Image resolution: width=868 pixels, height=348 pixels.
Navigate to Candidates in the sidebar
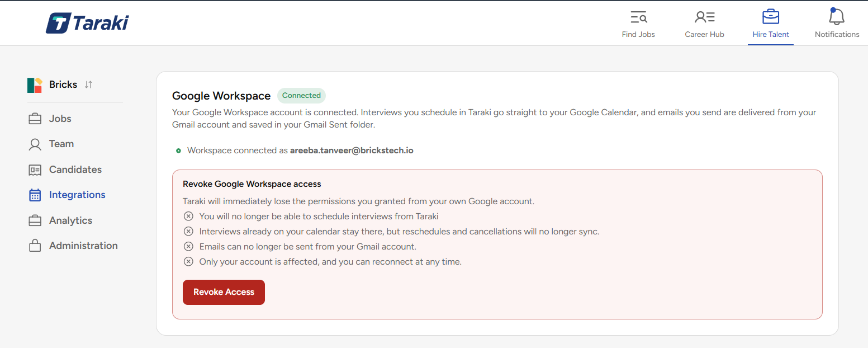click(75, 170)
